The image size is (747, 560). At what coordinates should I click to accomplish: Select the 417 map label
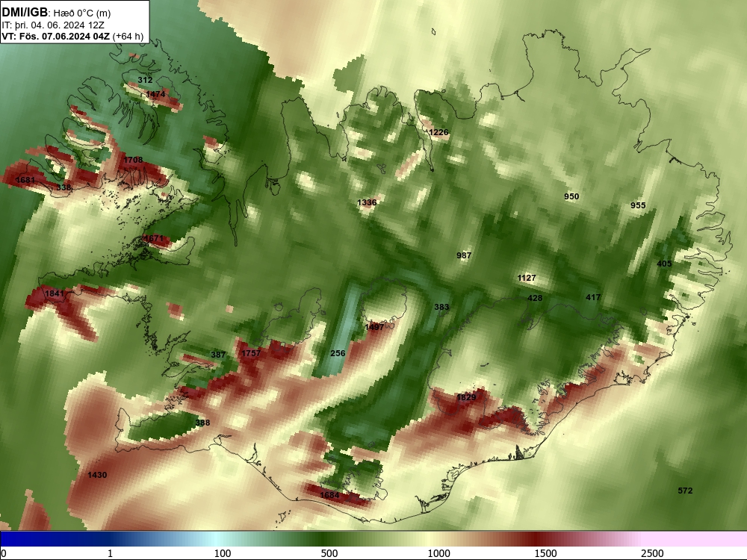[x=593, y=297]
